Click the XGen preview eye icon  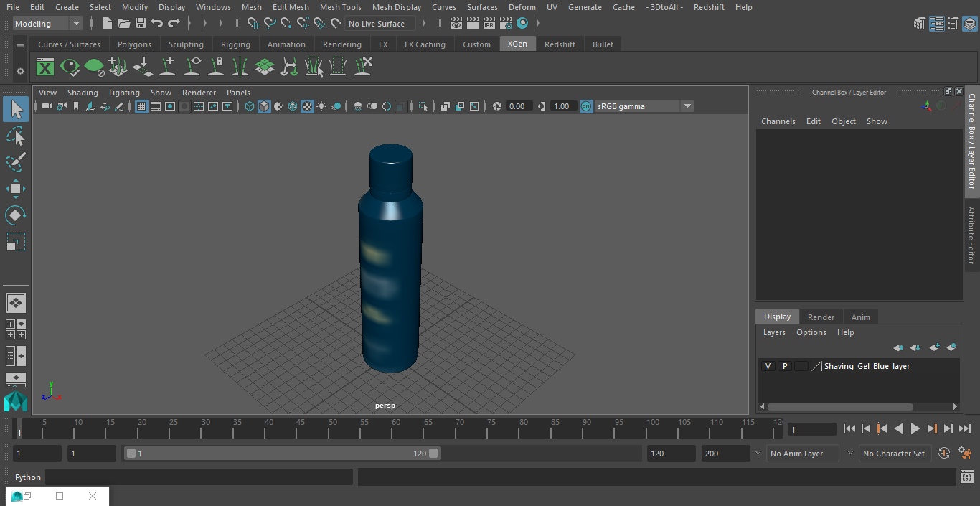tap(70, 67)
